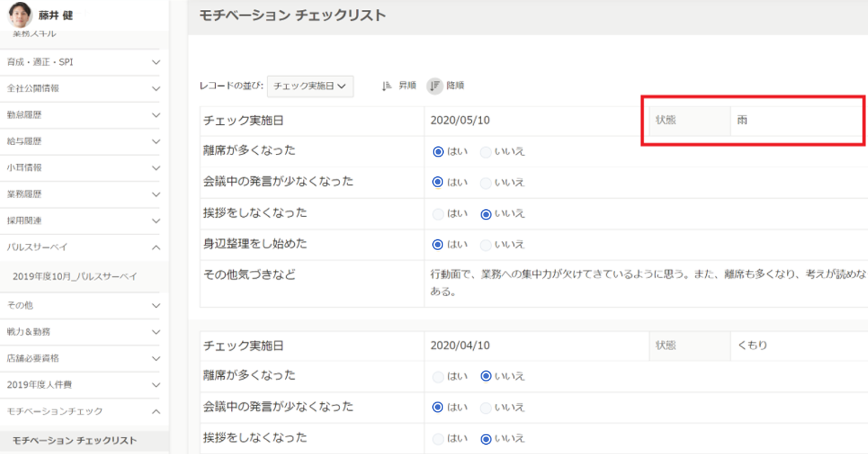Select はい for 挨拶をしなくなった on 2020/05/10

(438, 214)
